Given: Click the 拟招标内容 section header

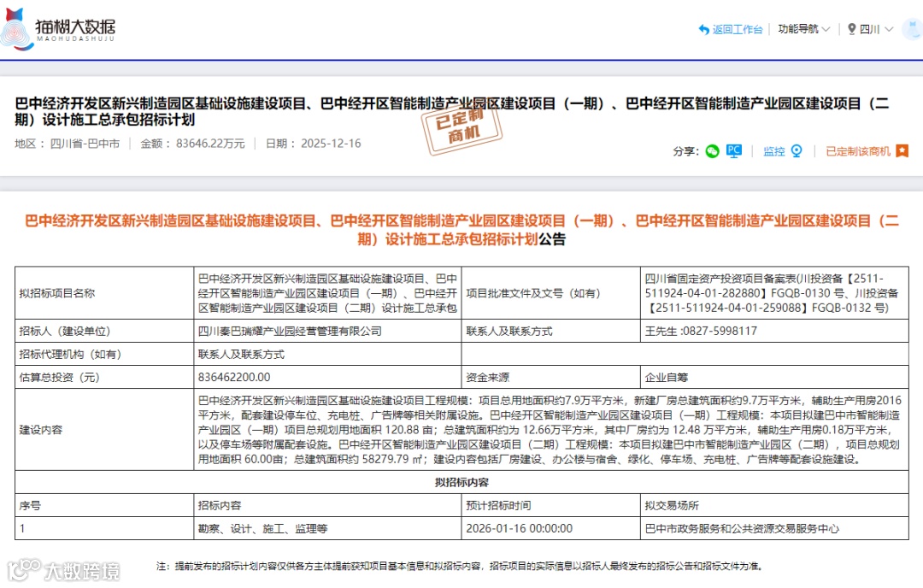Looking at the screenshot, I should click(461, 482).
